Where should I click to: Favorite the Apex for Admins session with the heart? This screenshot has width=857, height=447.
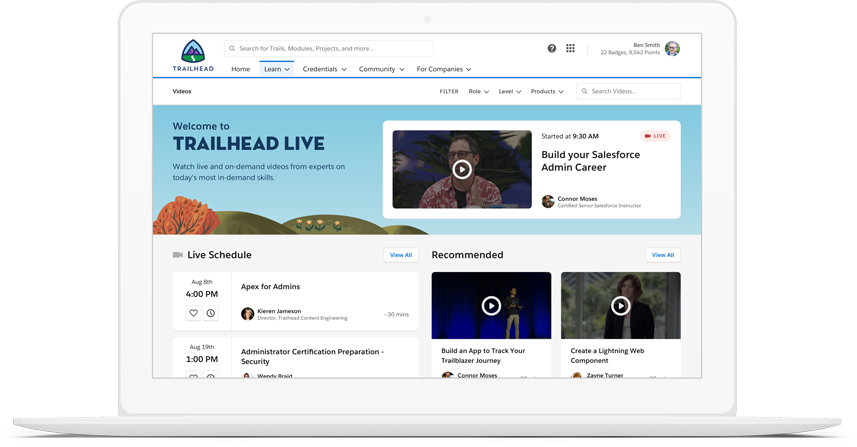[193, 313]
